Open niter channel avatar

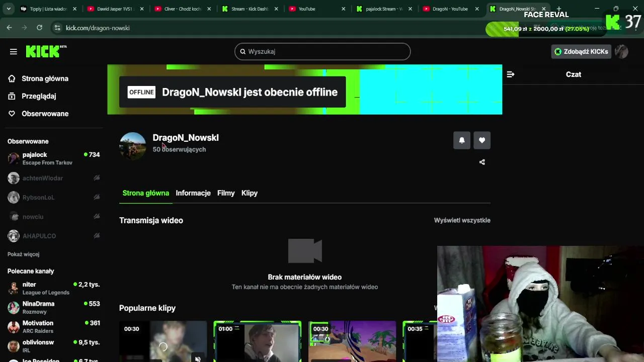(14, 288)
